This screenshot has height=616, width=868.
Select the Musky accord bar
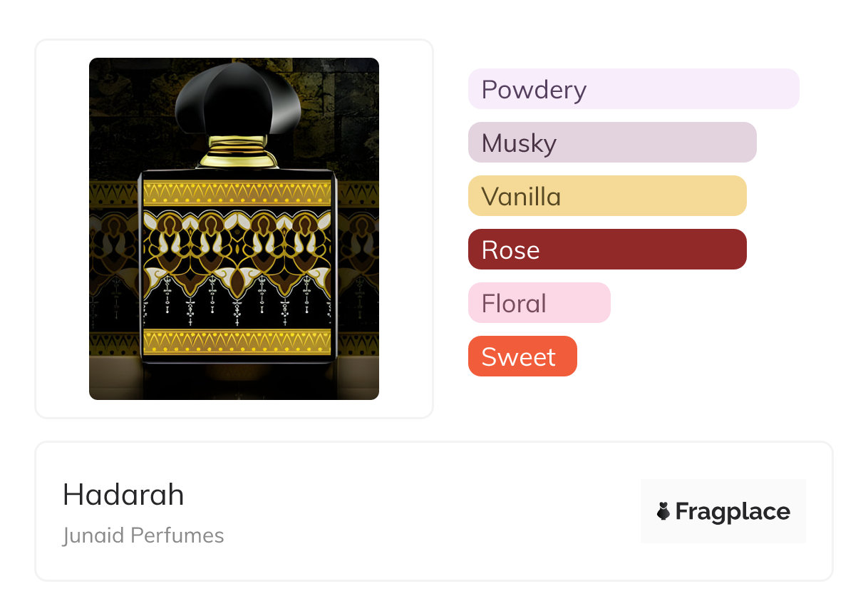[611, 143]
